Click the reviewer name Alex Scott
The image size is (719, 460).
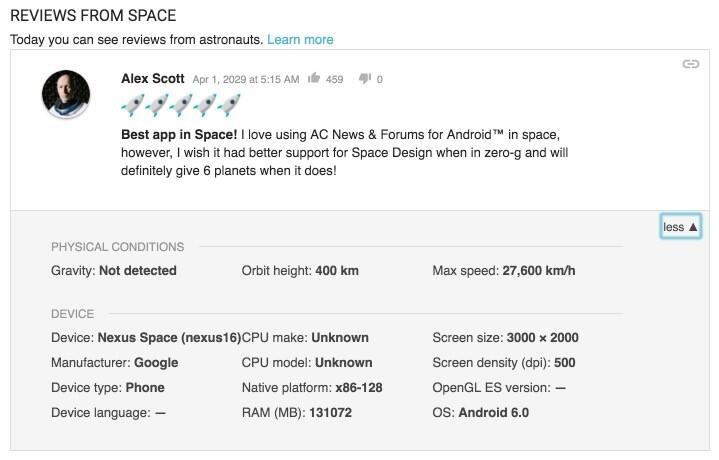153,79
